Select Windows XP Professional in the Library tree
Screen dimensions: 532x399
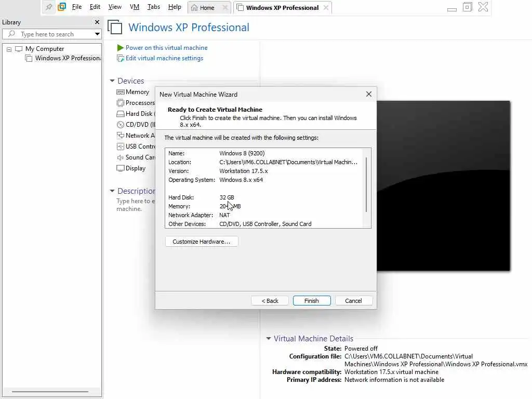pos(68,58)
